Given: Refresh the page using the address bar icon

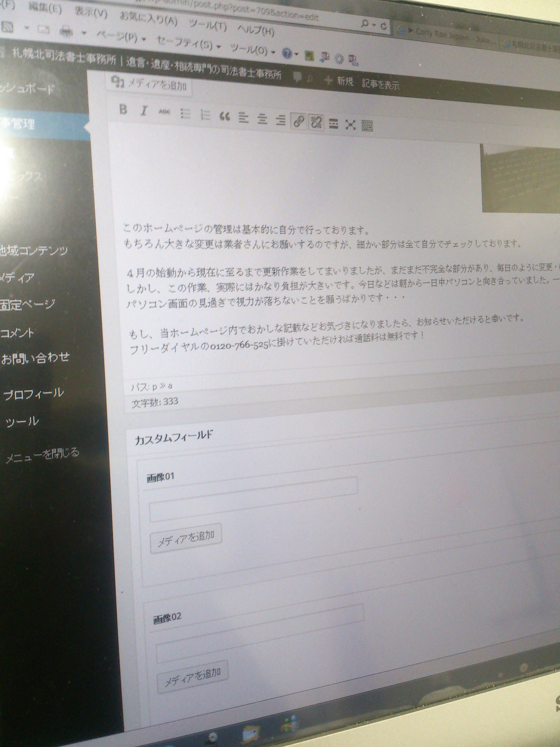Looking at the screenshot, I should [383, 26].
